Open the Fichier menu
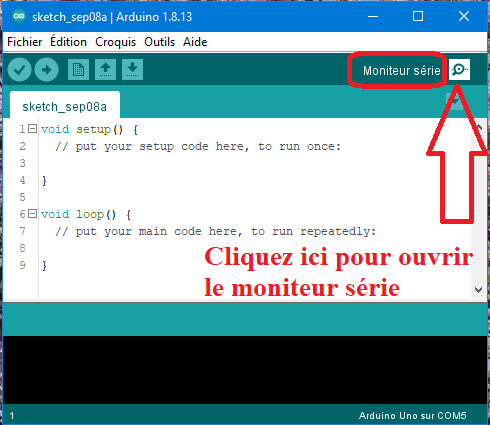Viewport: 490px width, 425px height. pos(25,42)
